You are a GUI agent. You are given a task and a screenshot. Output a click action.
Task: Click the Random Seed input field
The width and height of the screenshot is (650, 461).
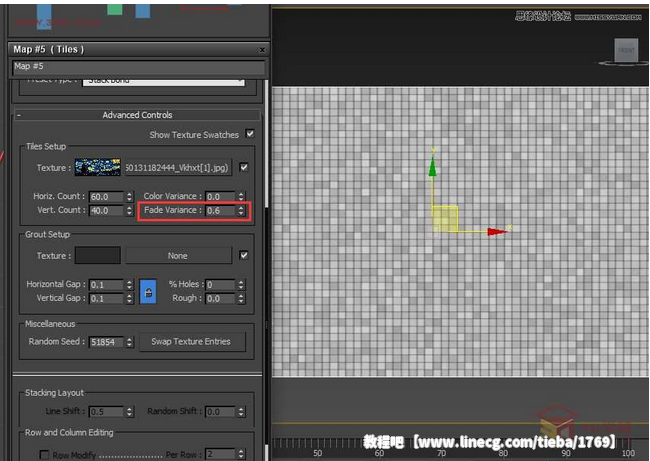[107, 342]
